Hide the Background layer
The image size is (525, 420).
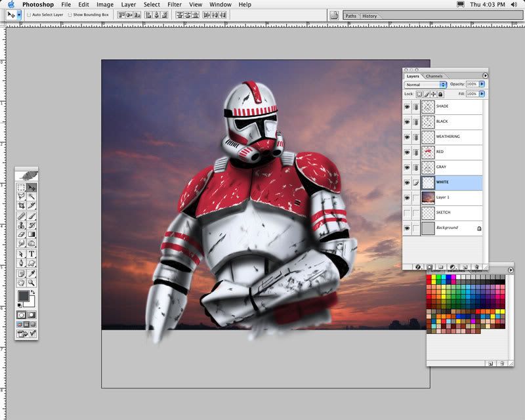point(407,228)
